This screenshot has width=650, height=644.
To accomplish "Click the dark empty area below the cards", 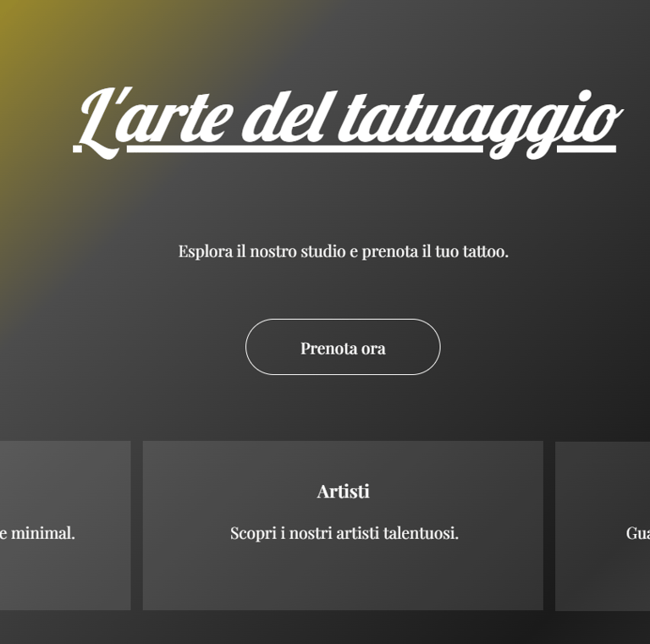I will point(325,627).
